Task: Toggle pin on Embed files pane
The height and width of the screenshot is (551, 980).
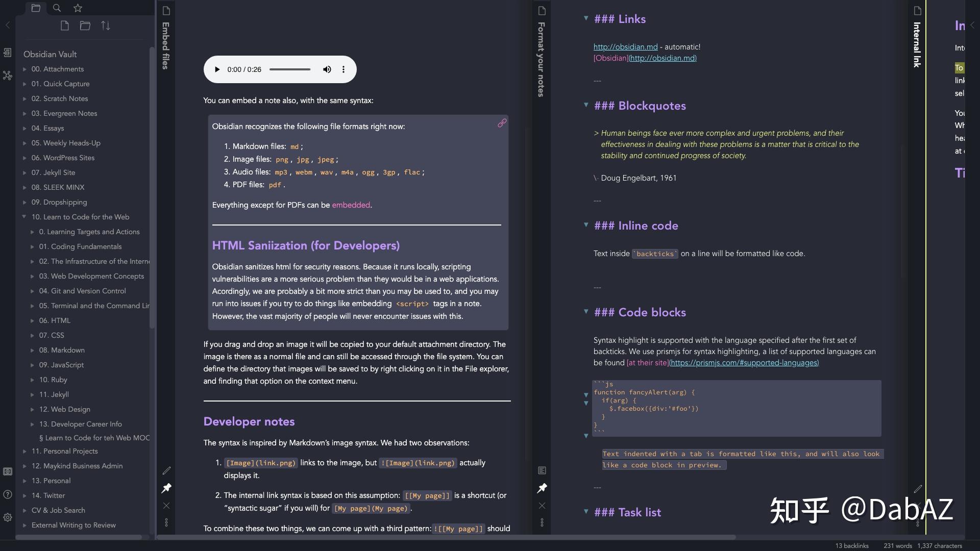Action: (166, 488)
